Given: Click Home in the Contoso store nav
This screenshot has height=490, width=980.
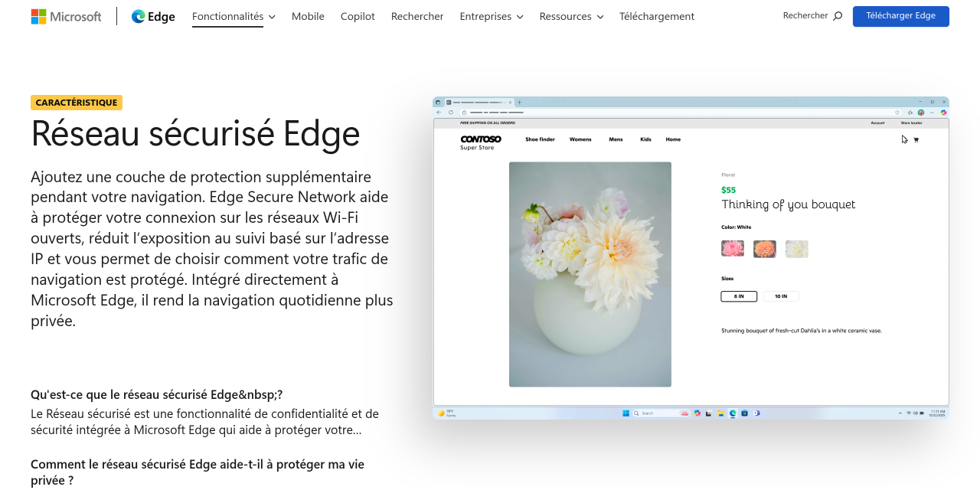Looking at the screenshot, I should 673,139.
